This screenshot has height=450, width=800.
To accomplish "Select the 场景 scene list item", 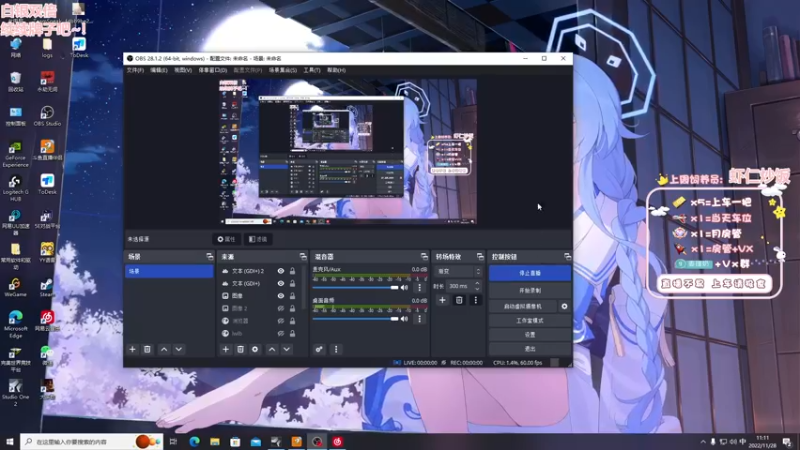I will 169,271.
